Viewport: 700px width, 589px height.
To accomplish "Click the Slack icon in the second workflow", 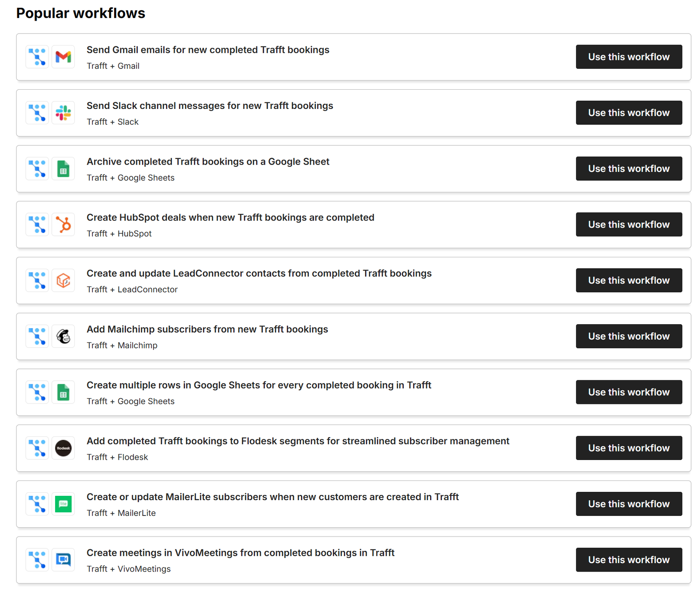I will pyautogui.click(x=63, y=113).
